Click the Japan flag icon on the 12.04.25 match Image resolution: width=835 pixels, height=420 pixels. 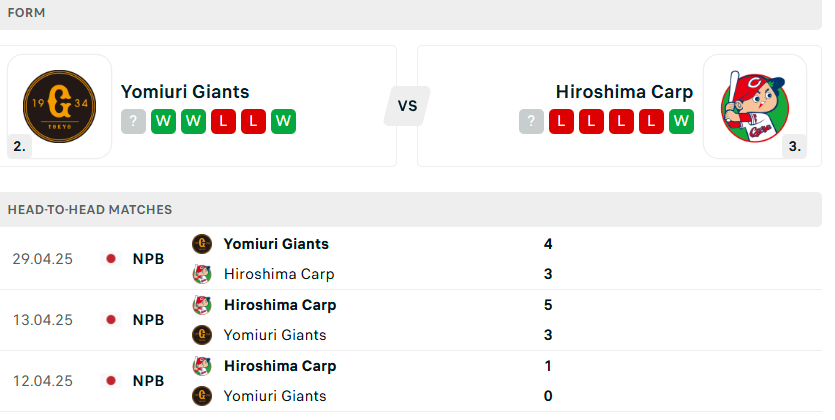click(111, 381)
